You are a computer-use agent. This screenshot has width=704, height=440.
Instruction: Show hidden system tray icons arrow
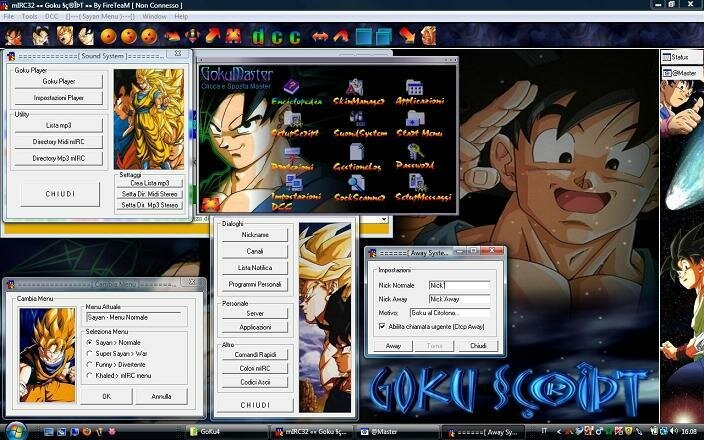(x=560, y=431)
